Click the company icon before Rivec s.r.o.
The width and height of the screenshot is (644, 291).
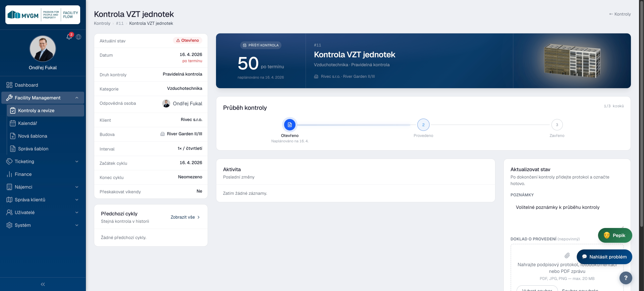(x=316, y=76)
